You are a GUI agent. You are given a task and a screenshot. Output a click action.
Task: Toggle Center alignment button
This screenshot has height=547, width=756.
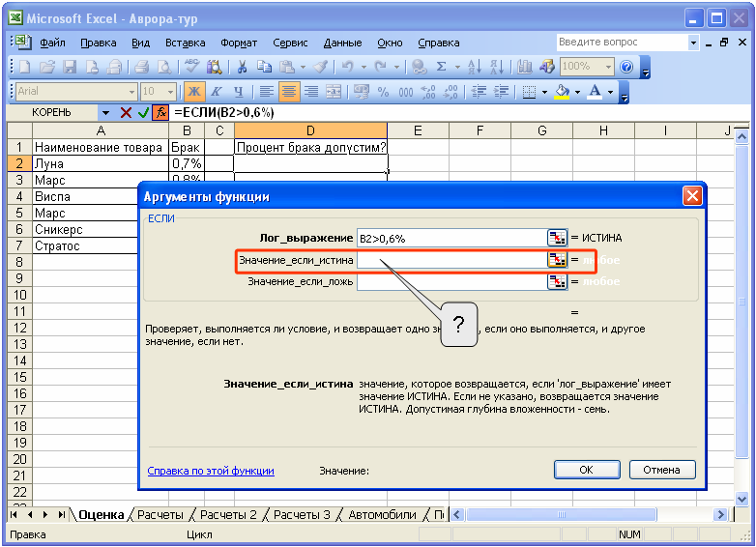pos(289,91)
